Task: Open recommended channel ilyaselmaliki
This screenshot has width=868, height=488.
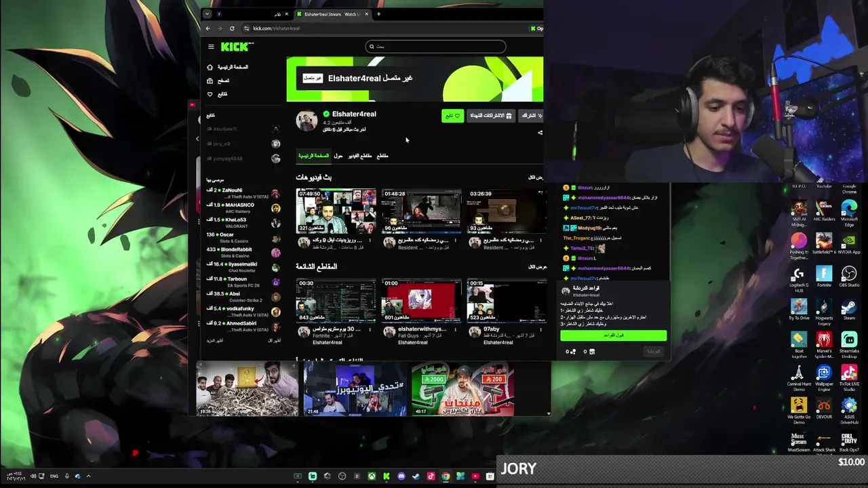Action: pyautogui.click(x=243, y=267)
